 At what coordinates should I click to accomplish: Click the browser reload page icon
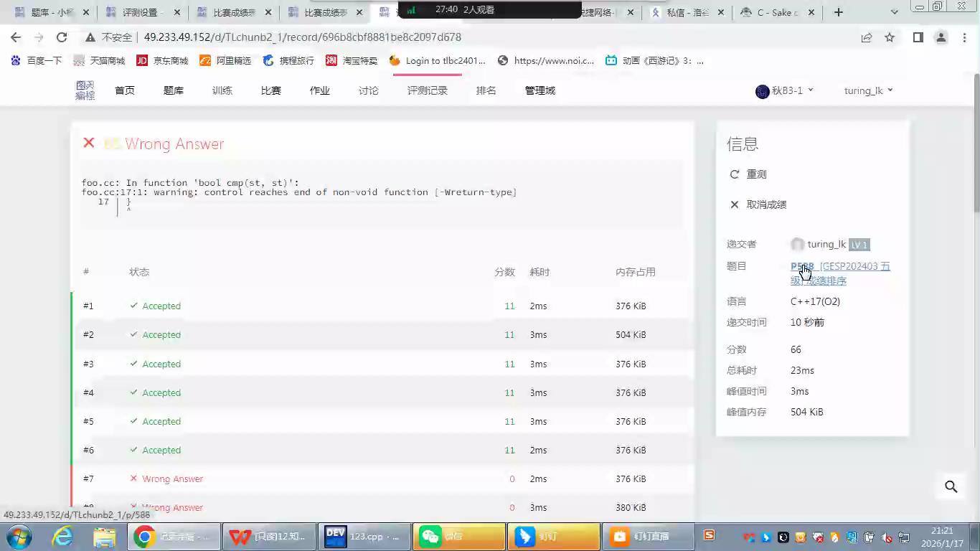[x=62, y=37]
